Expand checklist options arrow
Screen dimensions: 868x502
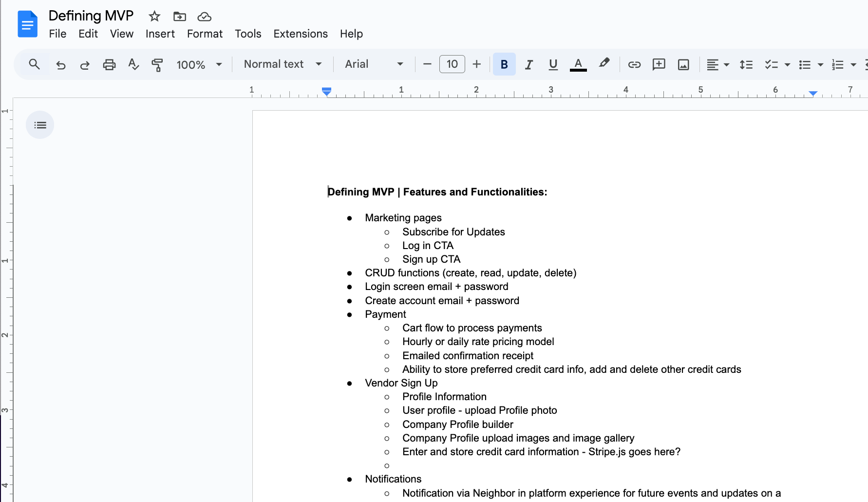coord(787,64)
